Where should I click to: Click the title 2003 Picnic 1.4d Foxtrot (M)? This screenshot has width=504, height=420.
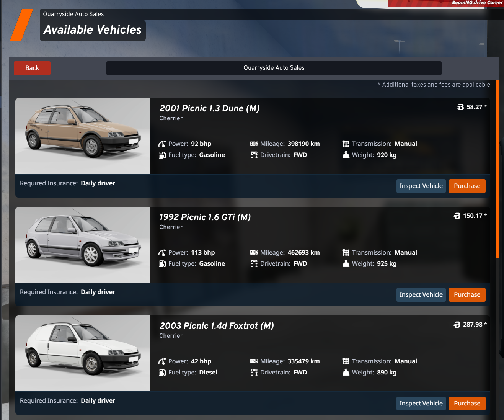[x=217, y=326]
